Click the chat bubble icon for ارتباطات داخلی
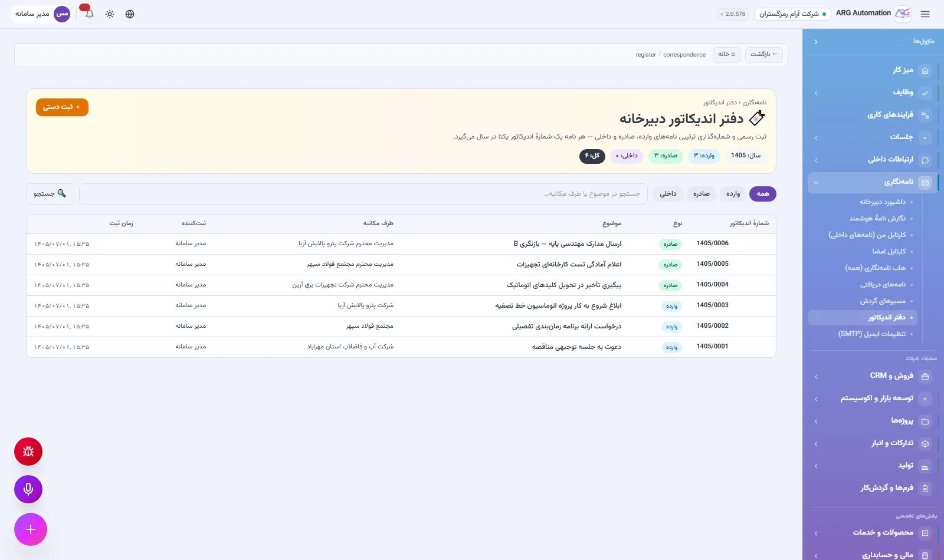 coord(925,160)
